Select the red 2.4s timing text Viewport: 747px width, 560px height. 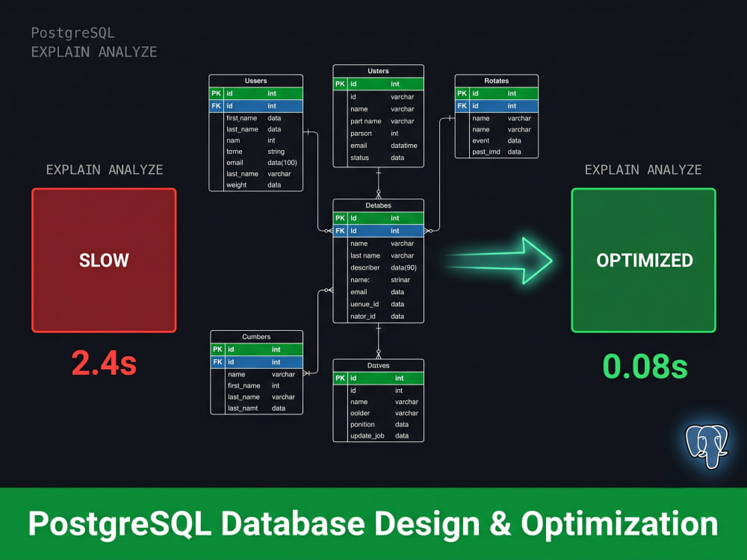click(104, 364)
